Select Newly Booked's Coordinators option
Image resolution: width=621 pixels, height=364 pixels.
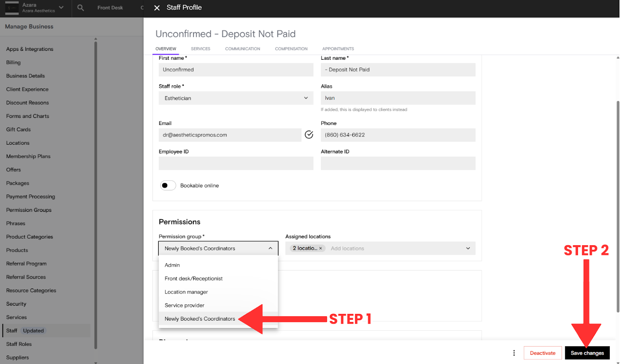(200, 319)
